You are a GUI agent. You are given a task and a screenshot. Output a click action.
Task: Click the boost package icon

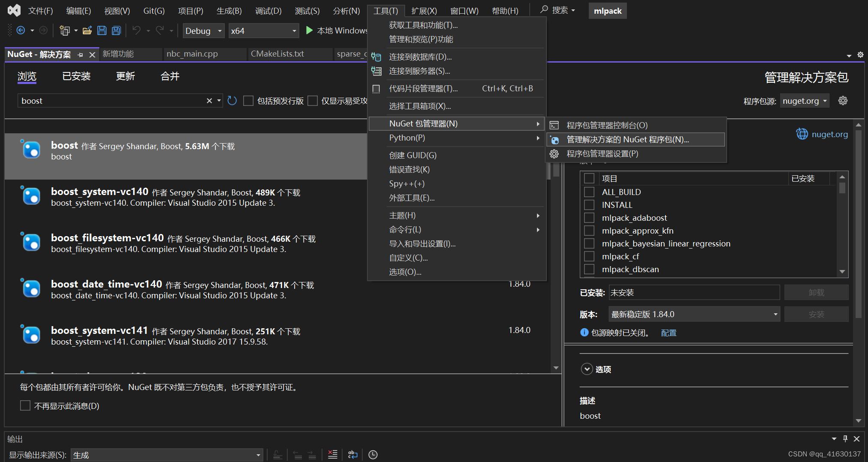pos(31,150)
